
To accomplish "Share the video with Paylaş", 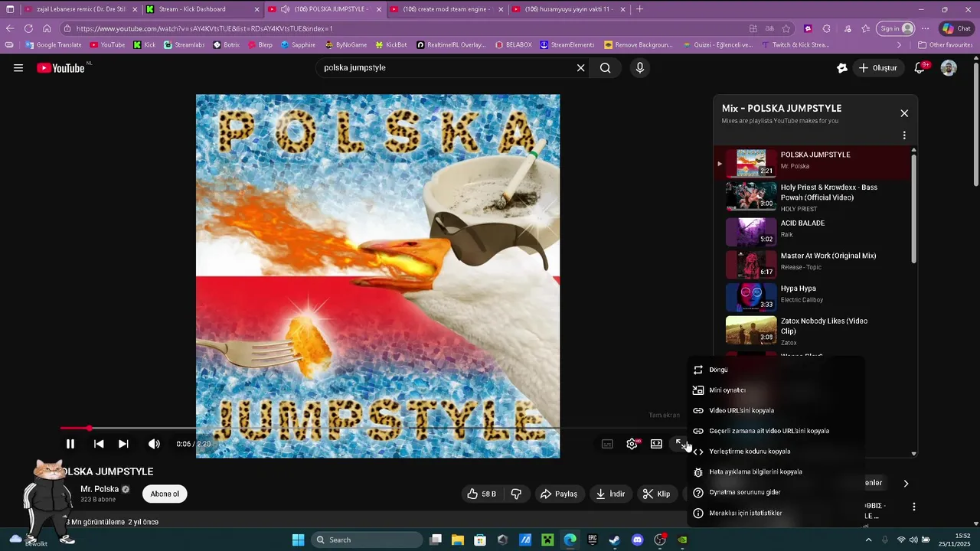I will pos(559,494).
